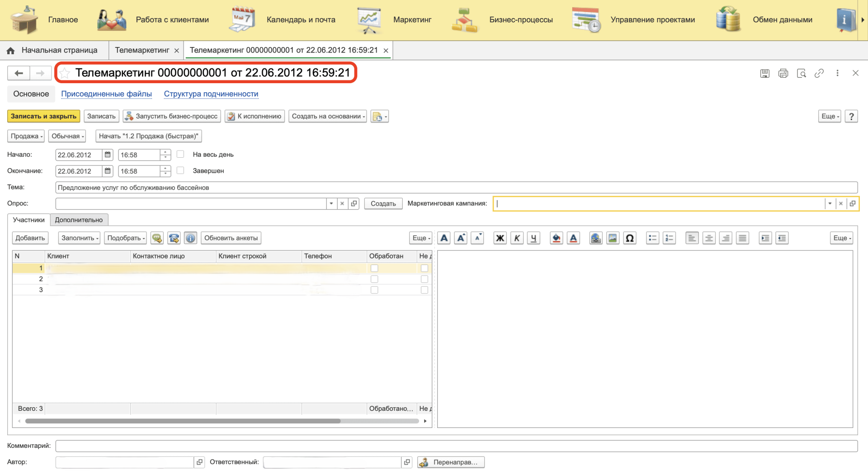Click the print icon in header

(x=783, y=73)
